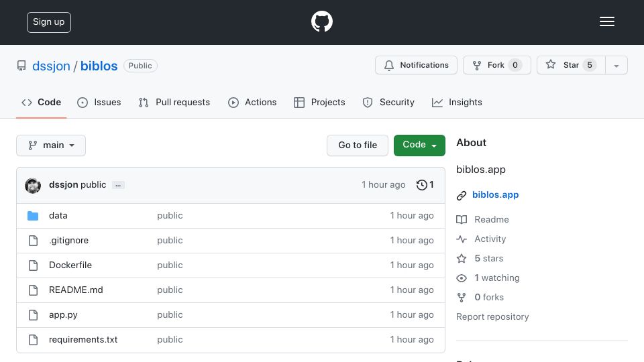Open the requirements.txt file
644x362 pixels.
pyautogui.click(x=83, y=340)
